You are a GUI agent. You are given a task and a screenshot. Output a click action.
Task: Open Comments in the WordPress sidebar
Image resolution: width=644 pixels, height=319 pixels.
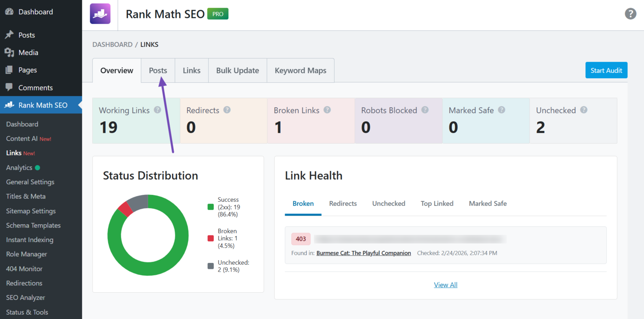click(x=35, y=87)
